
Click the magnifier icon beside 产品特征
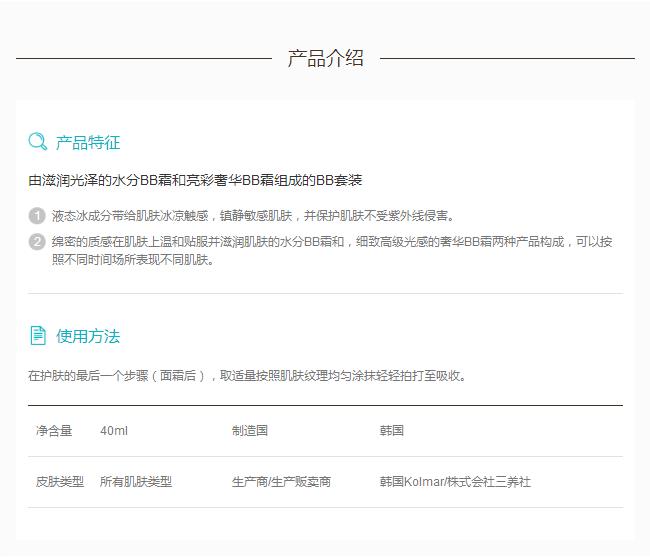pyautogui.click(x=37, y=142)
